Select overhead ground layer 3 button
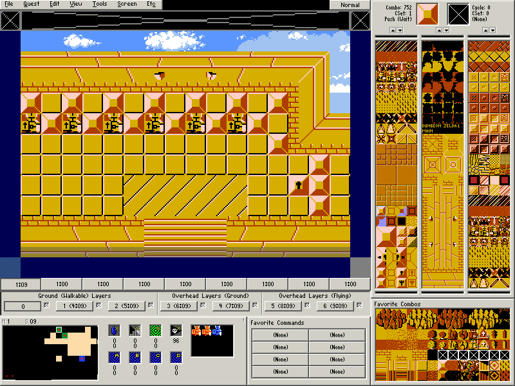The width and height of the screenshot is (515, 386). 179,306
